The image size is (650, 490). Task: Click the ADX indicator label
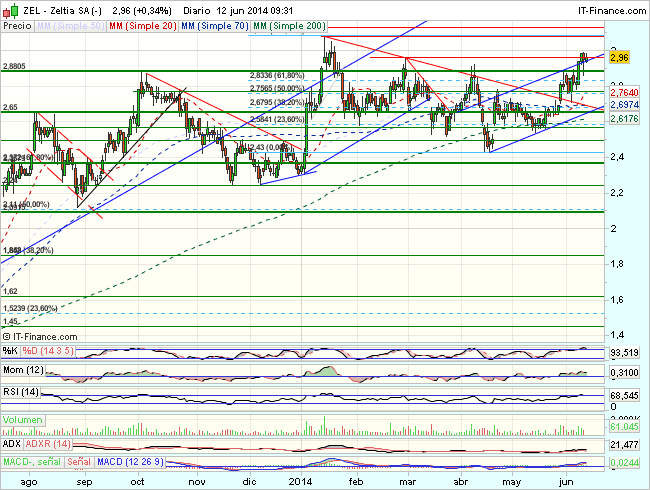point(11,442)
